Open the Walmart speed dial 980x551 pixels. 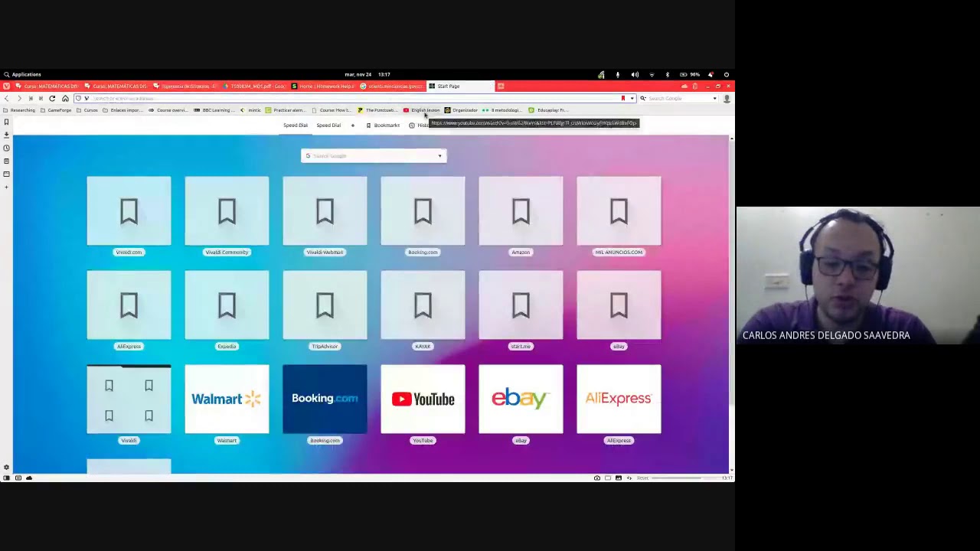227,399
